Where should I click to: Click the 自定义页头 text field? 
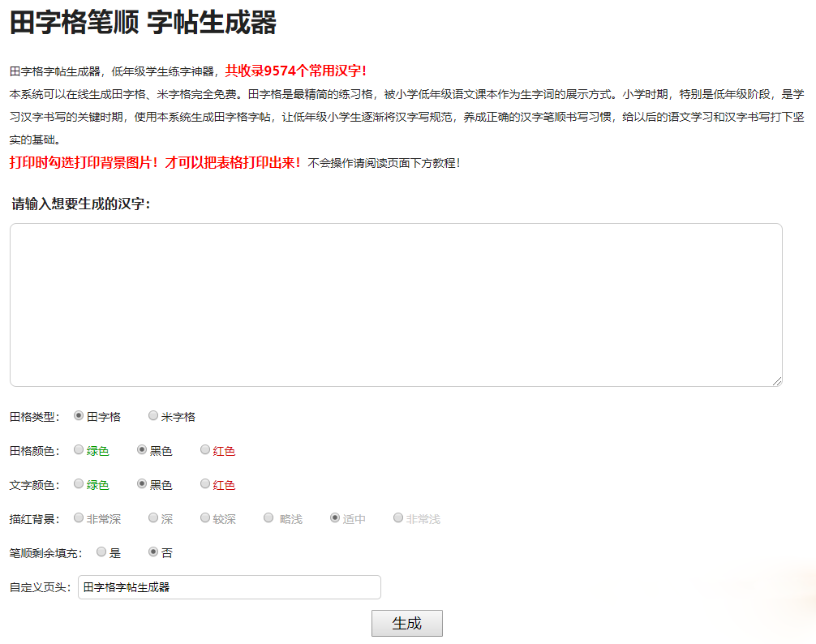229,587
